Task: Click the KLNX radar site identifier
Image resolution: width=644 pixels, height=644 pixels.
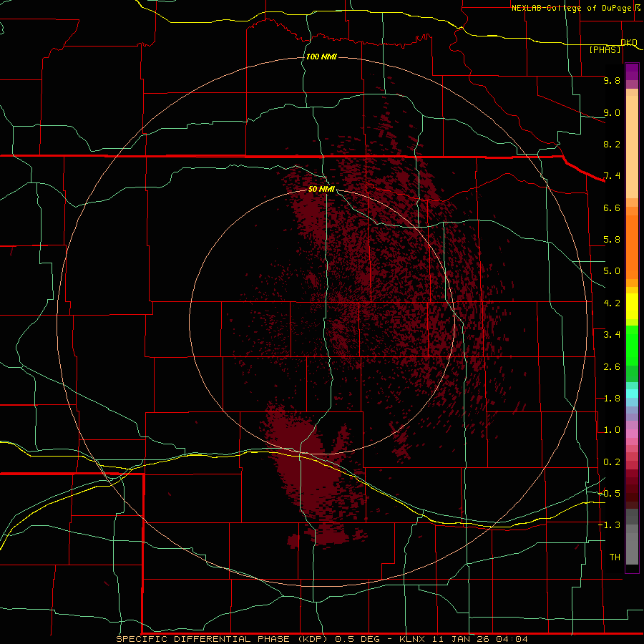Action: [x=413, y=639]
